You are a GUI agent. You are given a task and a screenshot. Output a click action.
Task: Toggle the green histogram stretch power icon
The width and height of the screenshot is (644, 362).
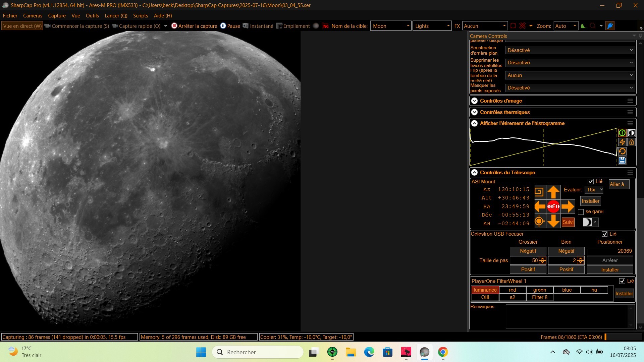(x=622, y=133)
